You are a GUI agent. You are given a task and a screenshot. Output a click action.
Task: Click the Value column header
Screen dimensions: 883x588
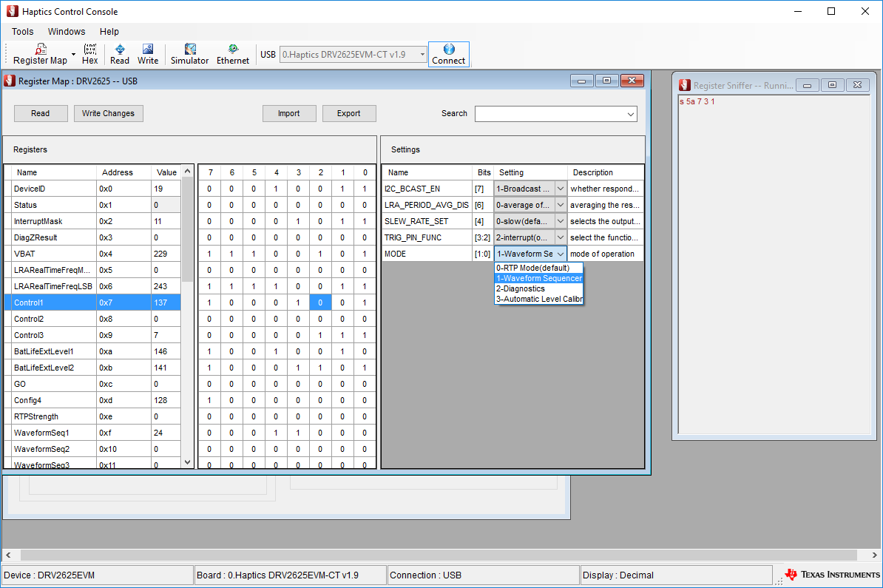click(166, 172)
